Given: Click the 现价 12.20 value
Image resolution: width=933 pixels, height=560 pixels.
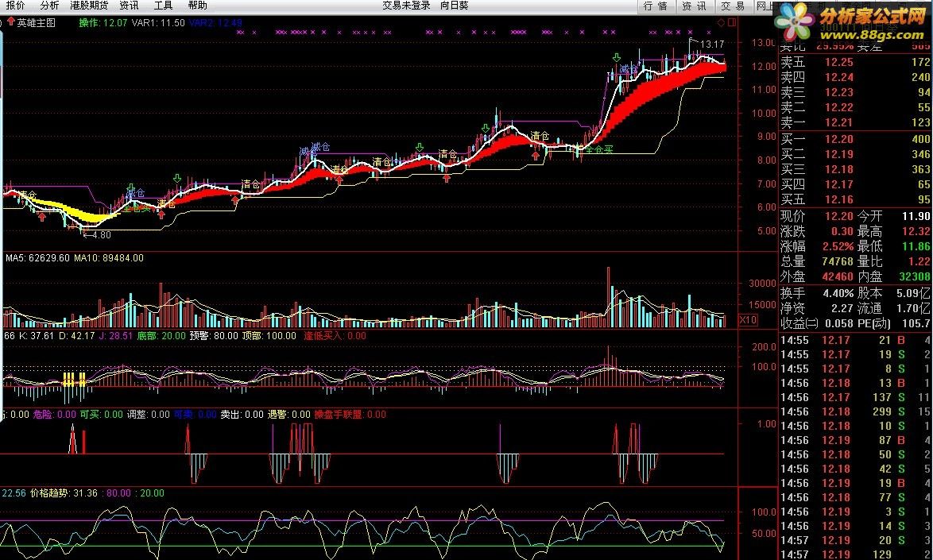Looking at the screenshot, I should (839, 216).
